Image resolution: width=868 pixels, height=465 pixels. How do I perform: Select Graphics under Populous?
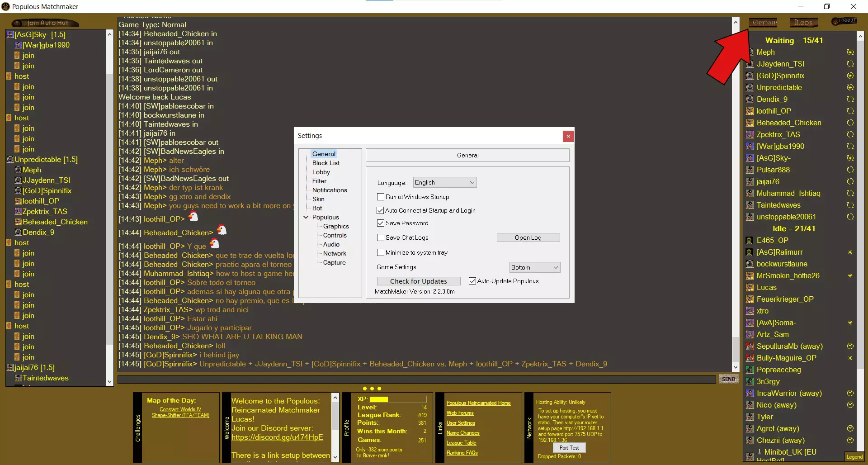click(x=336, y=226)
